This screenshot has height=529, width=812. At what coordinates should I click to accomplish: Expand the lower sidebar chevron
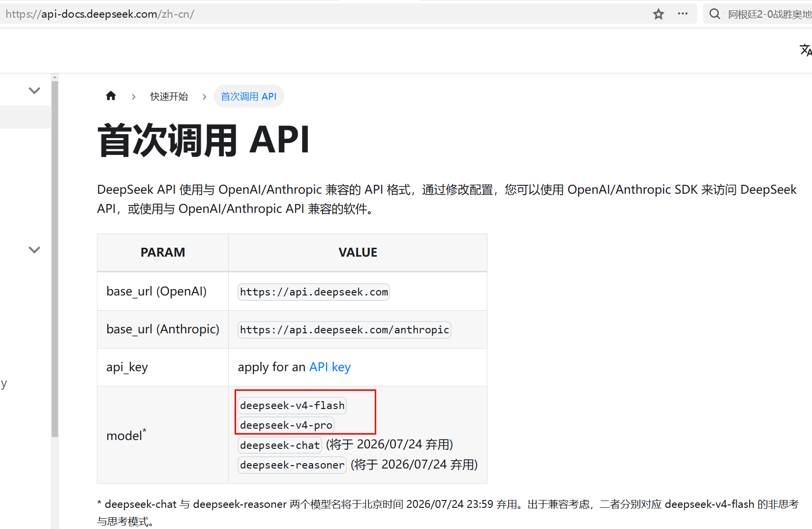[34, 250]
